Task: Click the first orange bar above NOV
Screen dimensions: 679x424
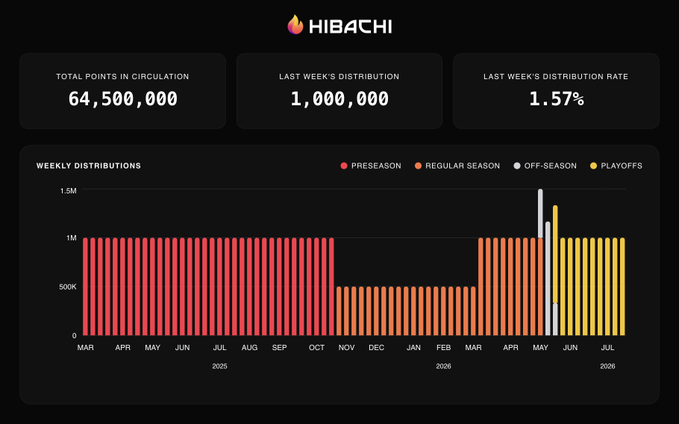Action: [339, 311]
